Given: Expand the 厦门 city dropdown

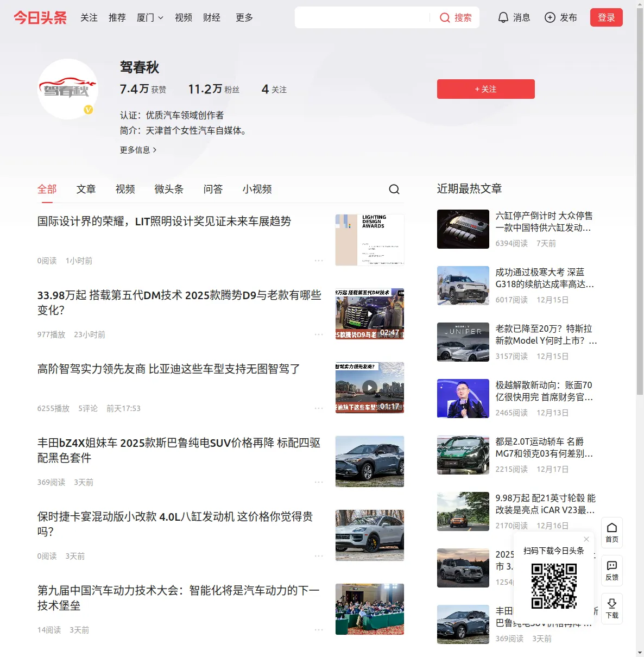Looking at the screenshot, I should [x=150, y=17].
